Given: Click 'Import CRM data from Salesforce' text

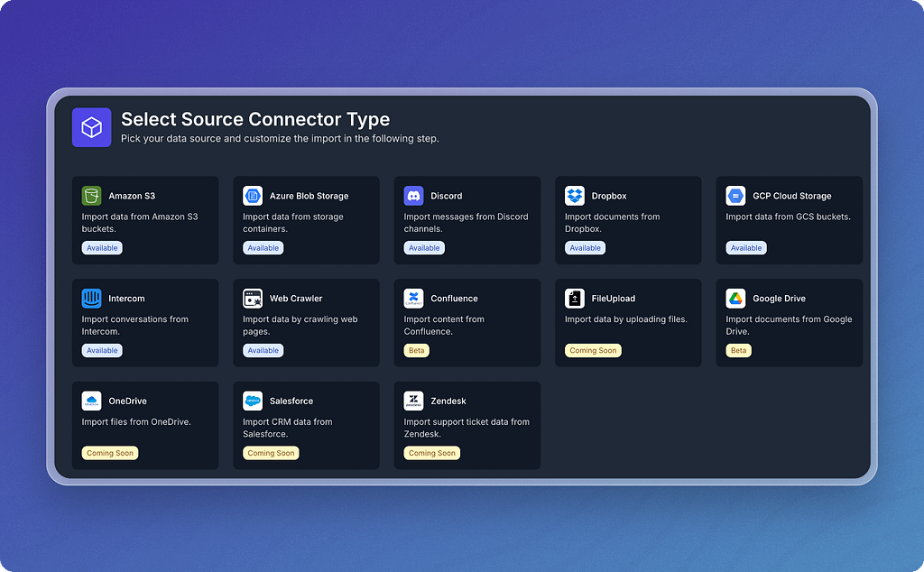Looking at the screenshot, I should (288, 428).
